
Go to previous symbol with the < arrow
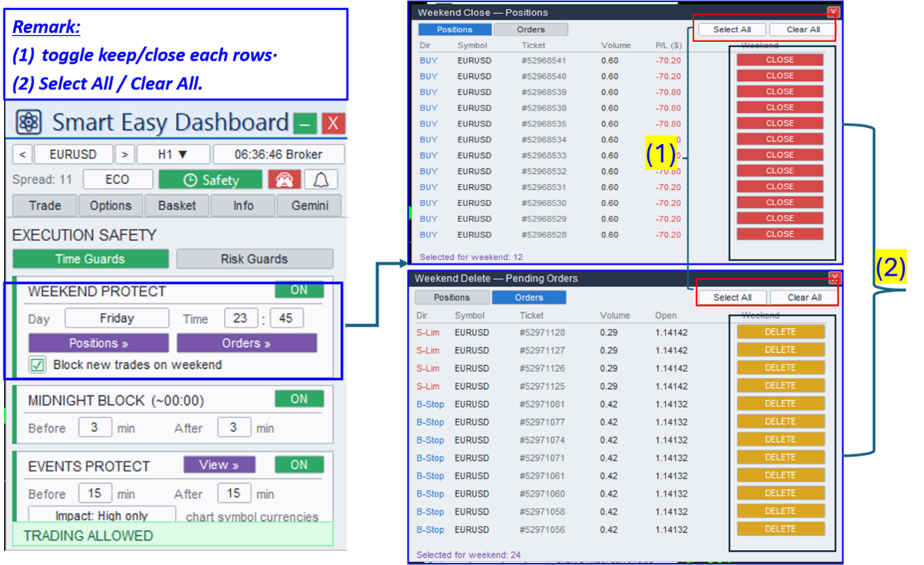[x=22, y=154]
